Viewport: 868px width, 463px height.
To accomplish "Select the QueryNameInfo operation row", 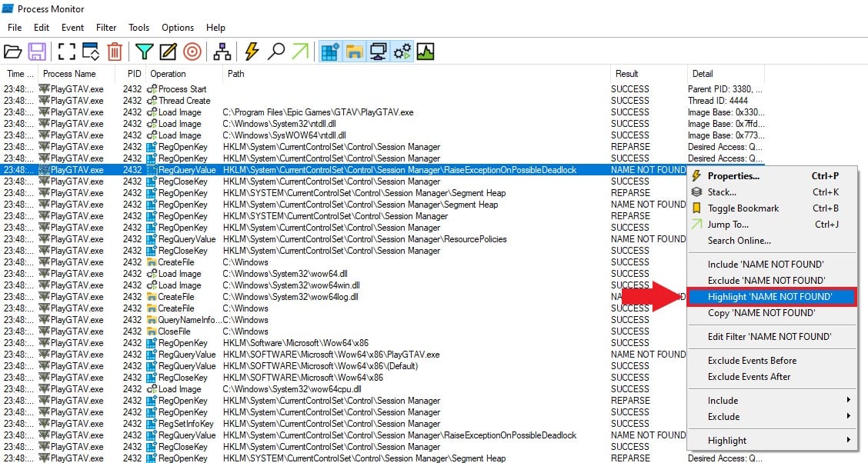I will coord(343,320).
